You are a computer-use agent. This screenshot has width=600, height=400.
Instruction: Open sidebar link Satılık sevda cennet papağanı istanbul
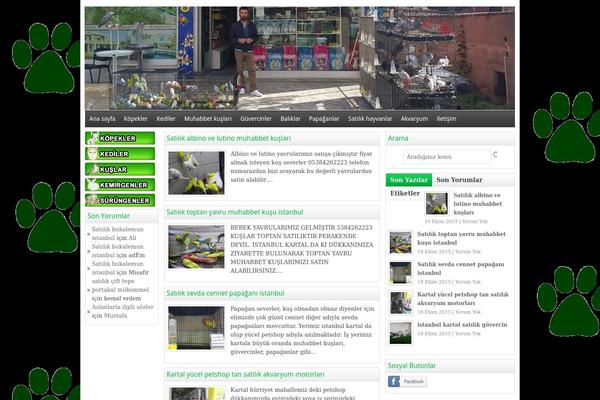pos(461,268)
